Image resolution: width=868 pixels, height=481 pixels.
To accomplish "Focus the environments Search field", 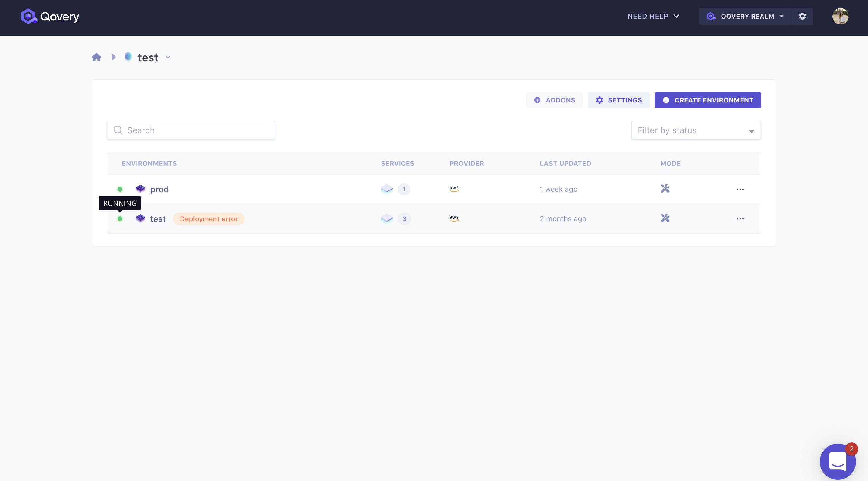I will pos(191,130).
